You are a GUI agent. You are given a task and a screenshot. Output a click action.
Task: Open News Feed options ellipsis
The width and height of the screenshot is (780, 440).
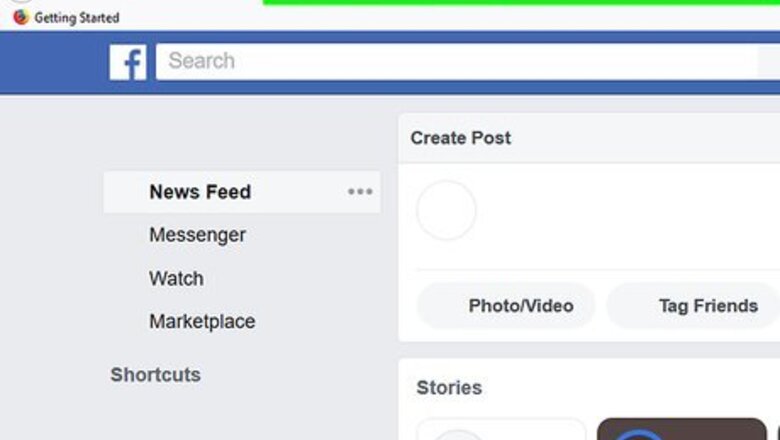360,192
